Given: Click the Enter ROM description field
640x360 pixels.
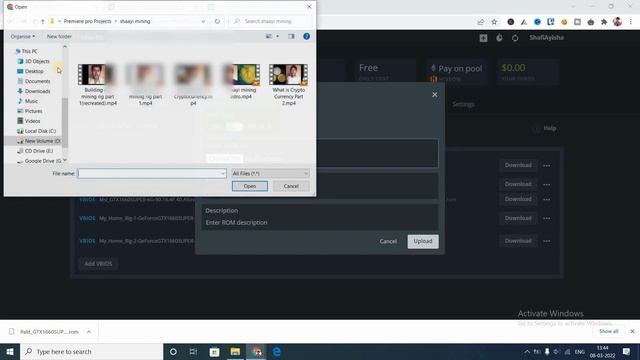Looking at the screenshot, I should click(x=320, y=222).
